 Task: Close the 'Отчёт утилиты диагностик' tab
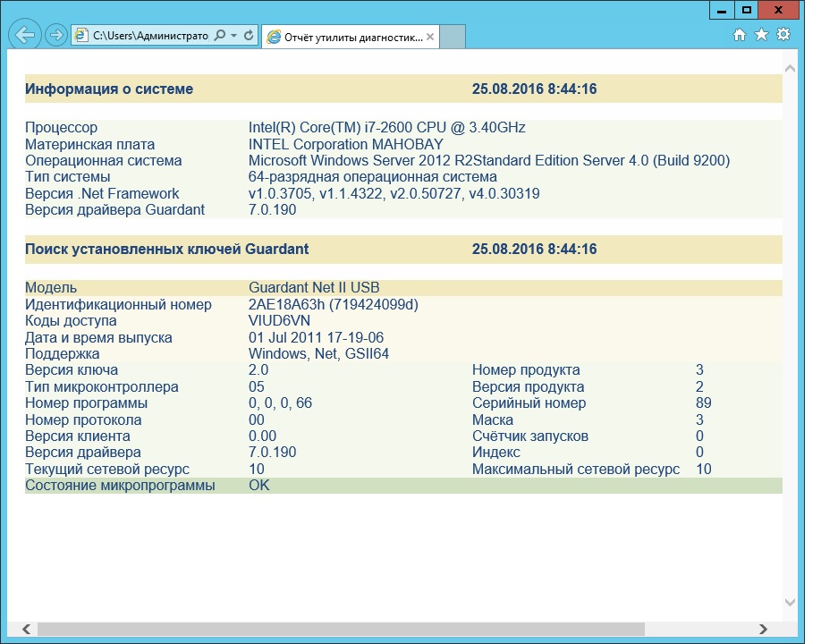click(430, 37)
